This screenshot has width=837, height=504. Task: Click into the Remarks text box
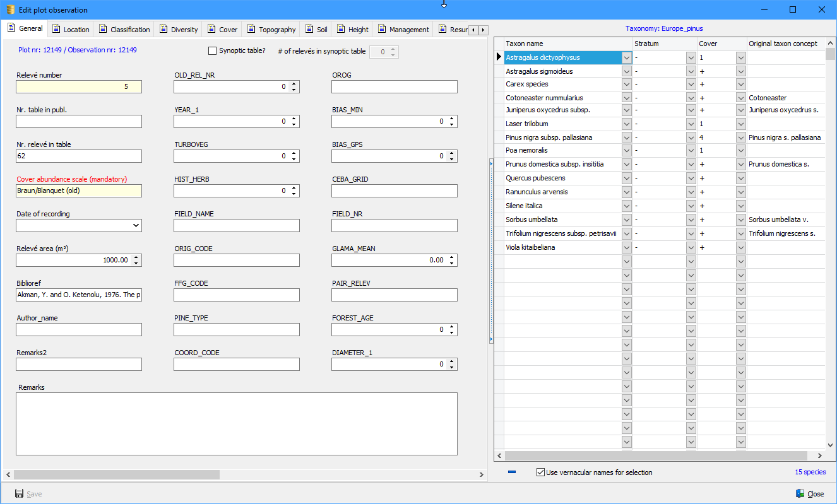(236, 423)
